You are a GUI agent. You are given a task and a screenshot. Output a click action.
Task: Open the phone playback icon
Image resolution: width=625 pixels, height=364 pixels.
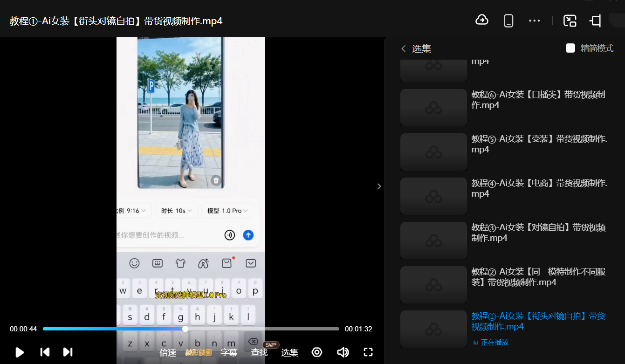coord(508,21)
